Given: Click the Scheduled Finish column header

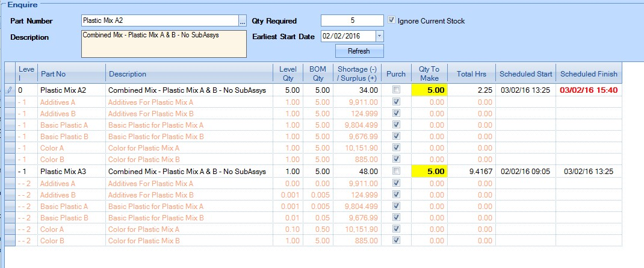Looking at the screenshot, I should 589,74.
